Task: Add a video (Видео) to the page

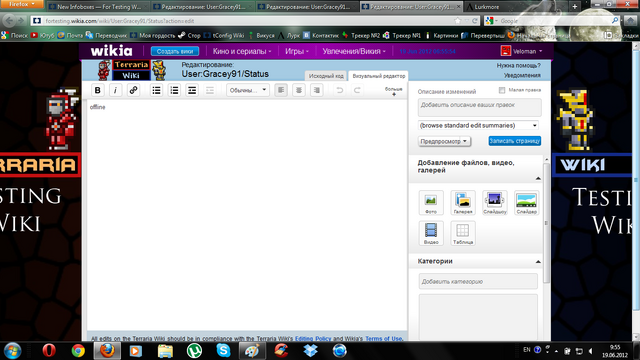Action: 431,233
